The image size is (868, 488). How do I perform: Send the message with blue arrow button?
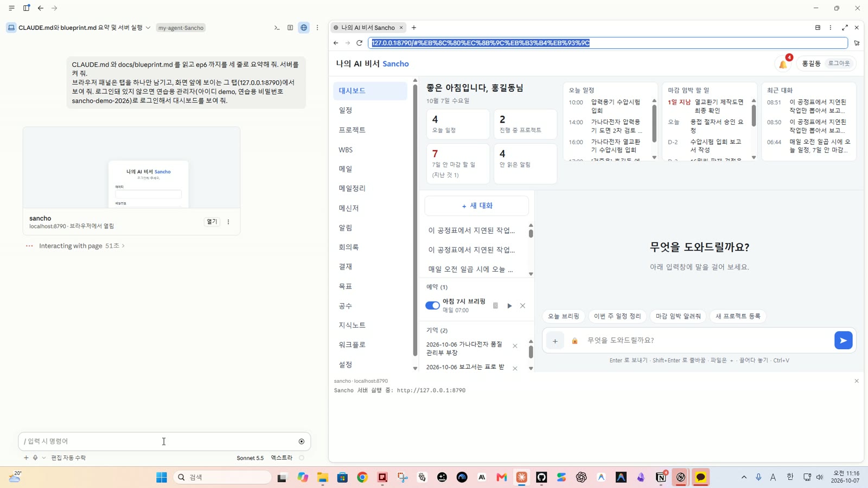[x=843, y=341]
